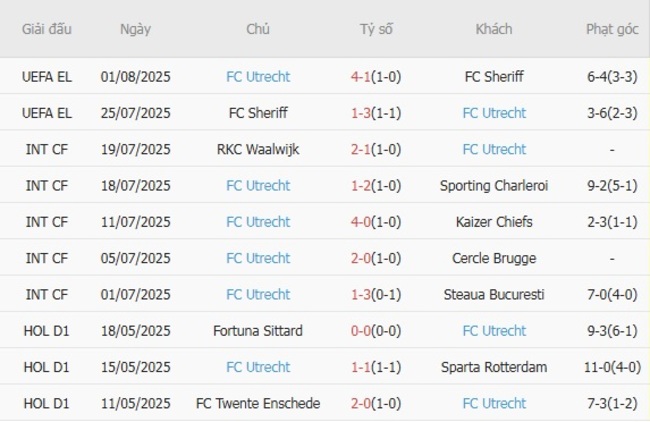Screen dimensions: 650x422
Task: Sort by the Ngày column header
Action: point(136,29)
